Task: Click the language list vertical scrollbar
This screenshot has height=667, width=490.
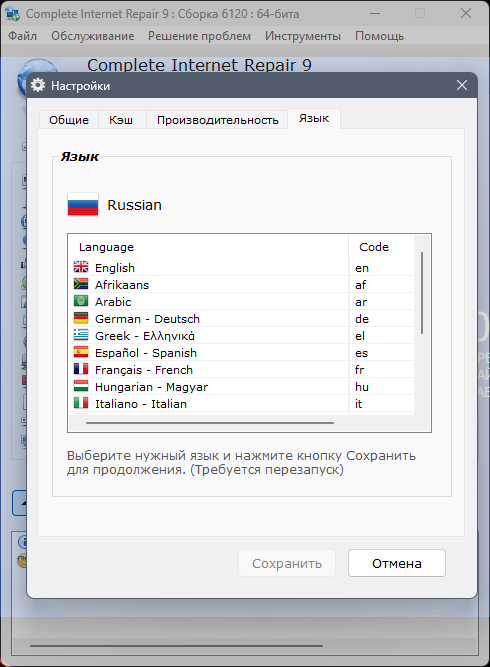Action: [422, 293]
